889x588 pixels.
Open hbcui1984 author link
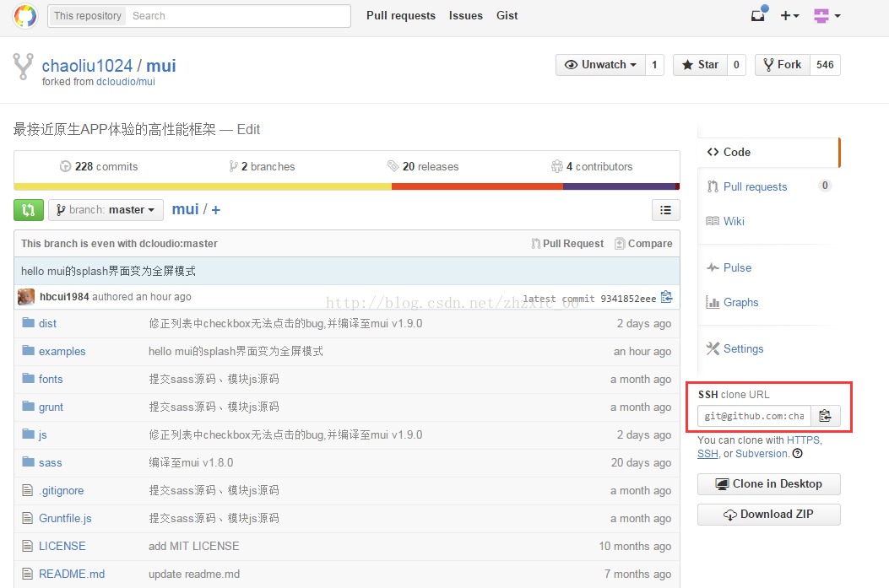64,296
